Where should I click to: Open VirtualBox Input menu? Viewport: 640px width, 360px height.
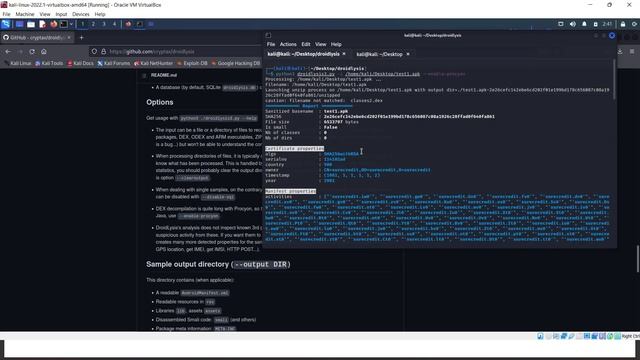pos(61,14)
